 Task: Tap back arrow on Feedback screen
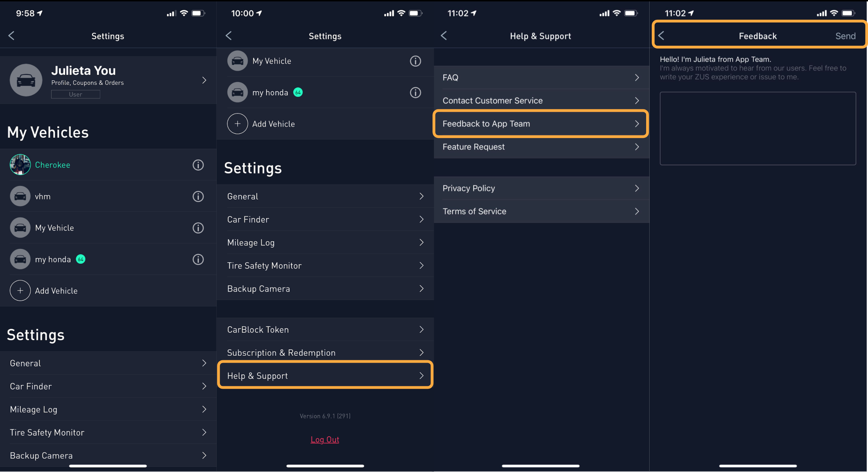pyautogui.click(x=661, y=36)
